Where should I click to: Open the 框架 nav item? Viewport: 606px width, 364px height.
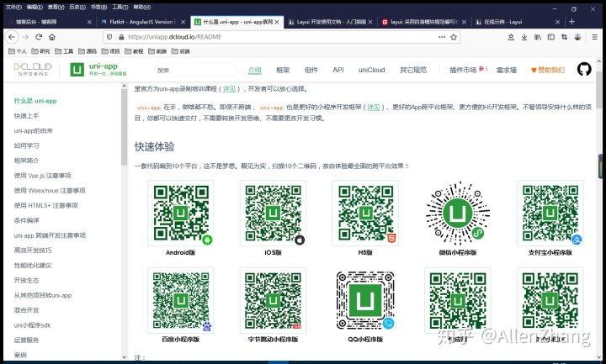coord(283,70)
